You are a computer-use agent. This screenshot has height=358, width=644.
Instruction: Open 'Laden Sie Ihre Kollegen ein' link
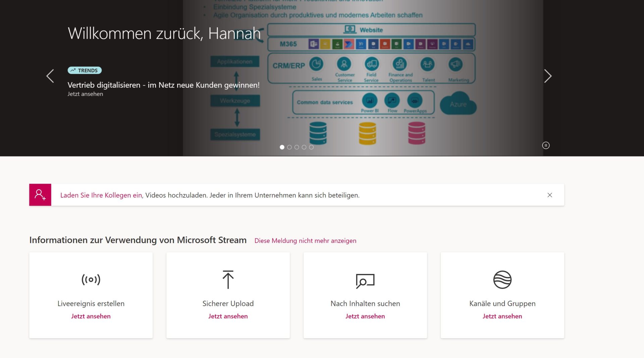[101, 195]
